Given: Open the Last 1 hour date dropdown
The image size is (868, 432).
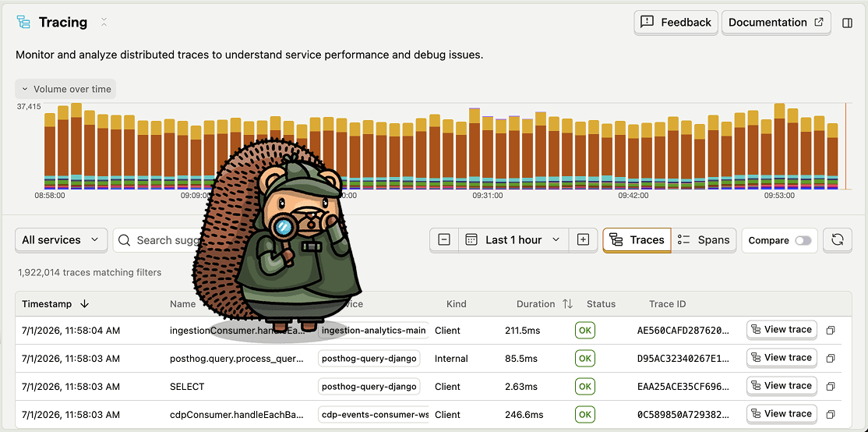Looking at the screenshot, I should [513, 240].
